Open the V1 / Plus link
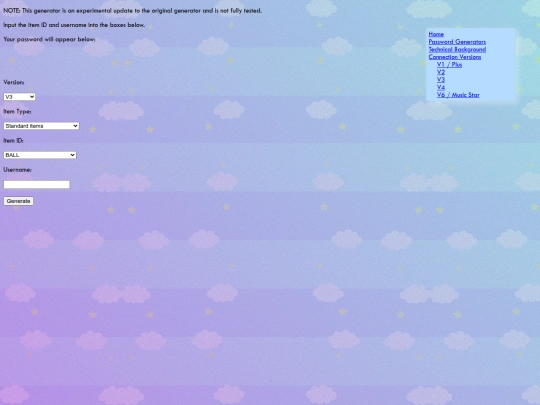The height and width of the screenshot is (405, 540). pyautogui.click(x=449, y=64)
